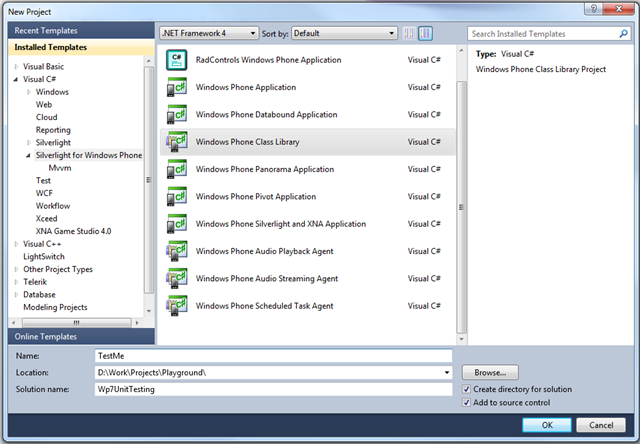Image resolution: width=640 pixels, height=444 pixels.
Task: Expand the Windows node under Visual C#
Action: 29,92
